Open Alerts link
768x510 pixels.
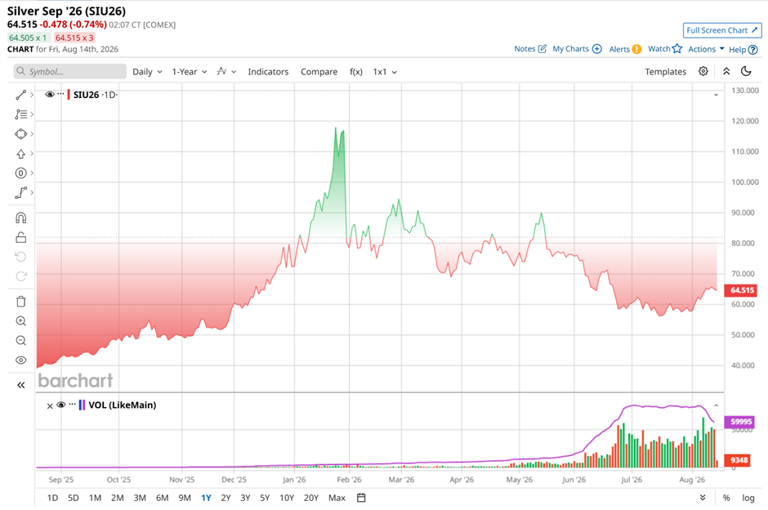625,49
